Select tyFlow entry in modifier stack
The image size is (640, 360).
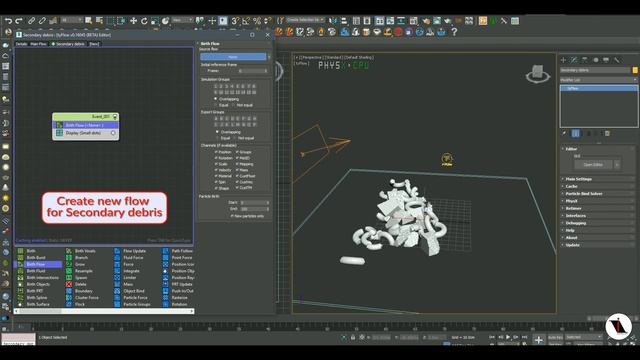(598, 88)
